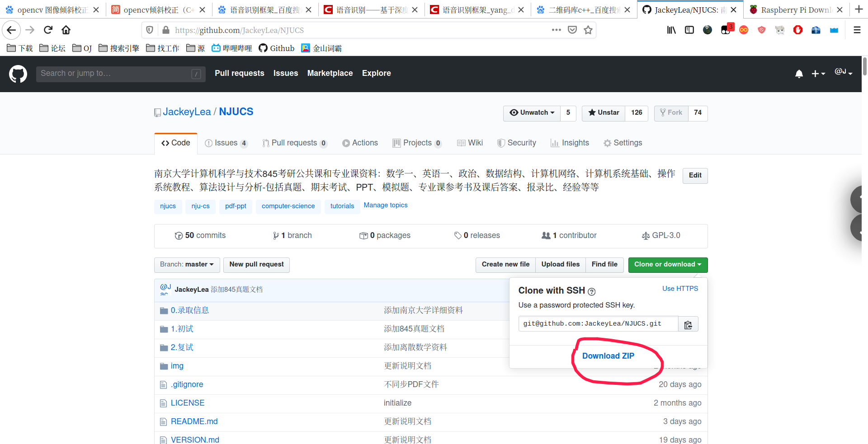Go to browser home page
This screenshot has height=444, width=868.
(x=66, y=30)
